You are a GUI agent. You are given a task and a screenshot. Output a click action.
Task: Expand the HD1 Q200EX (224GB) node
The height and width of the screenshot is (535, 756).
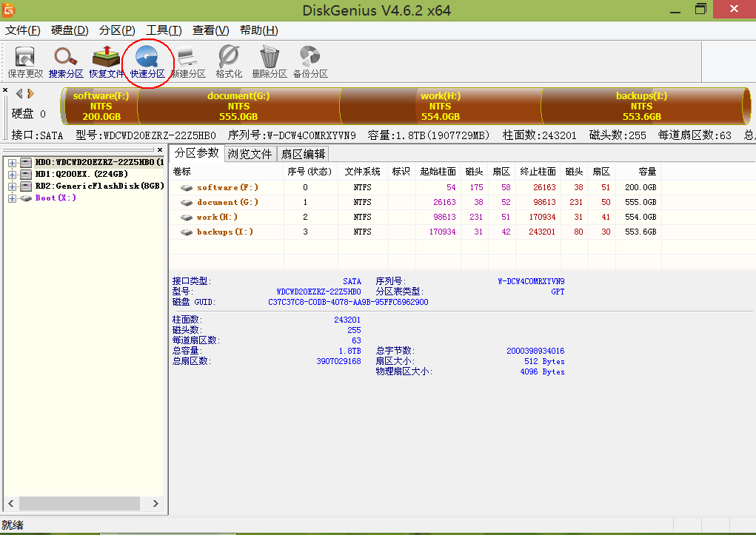tap(12, 175)
